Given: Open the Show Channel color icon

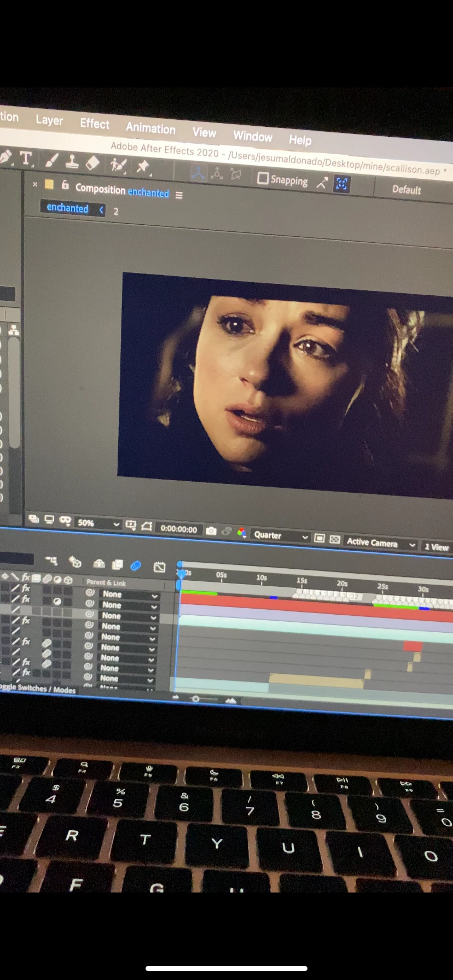Looking at the screenshot, I should [241, 533].
